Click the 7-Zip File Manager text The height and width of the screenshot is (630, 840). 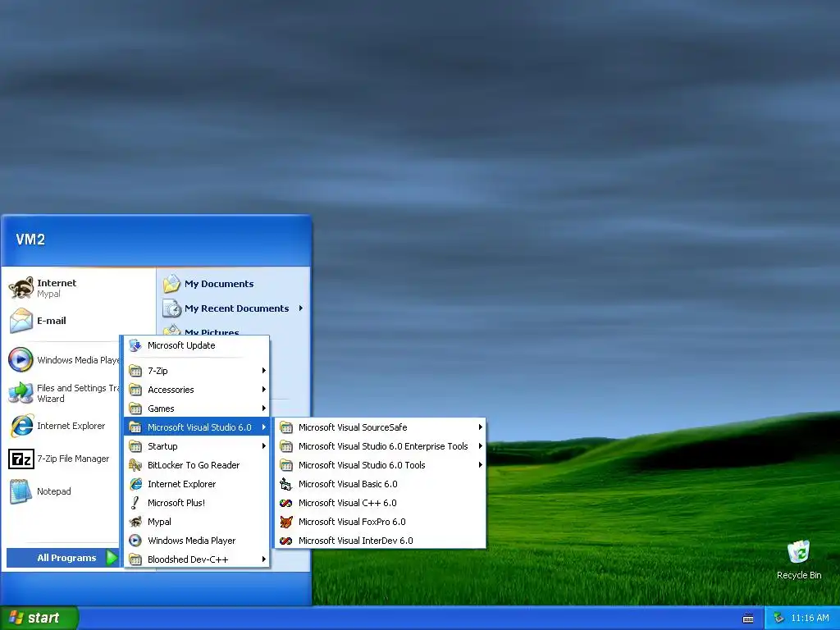point(73,459)
